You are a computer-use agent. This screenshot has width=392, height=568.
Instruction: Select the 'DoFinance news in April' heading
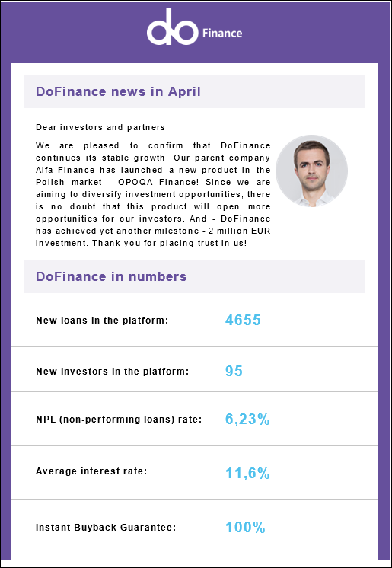coord(118,91)
